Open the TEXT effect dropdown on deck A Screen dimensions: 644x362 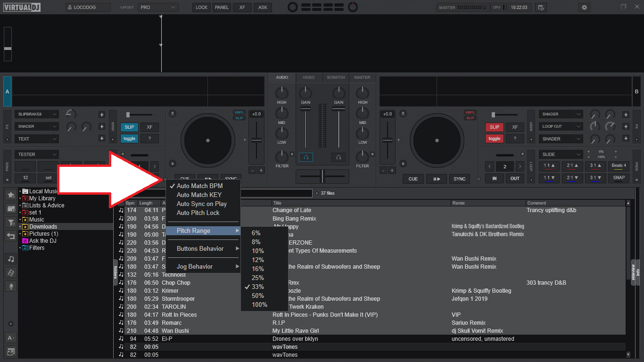pyautogui.click(x=37, y=139)
